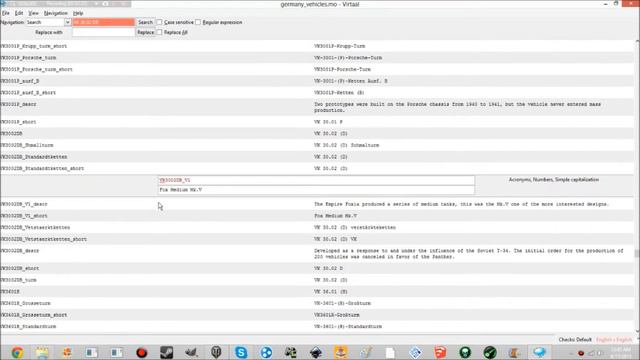Image resolution: width=640 pixels, height=360 pixels.
Task: Click the white document taskbar icon
Action: tap(390, 352)
